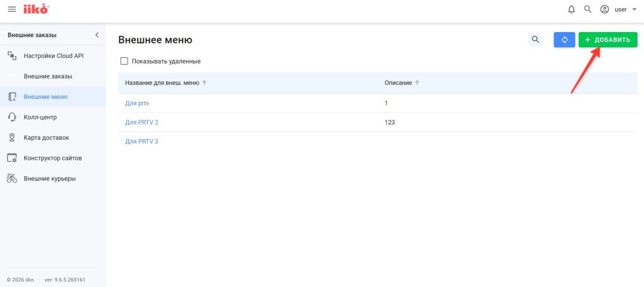This screenshot has height=287, width=644.
Task: Click the Добавить button
Action: [x=608, y=40]
